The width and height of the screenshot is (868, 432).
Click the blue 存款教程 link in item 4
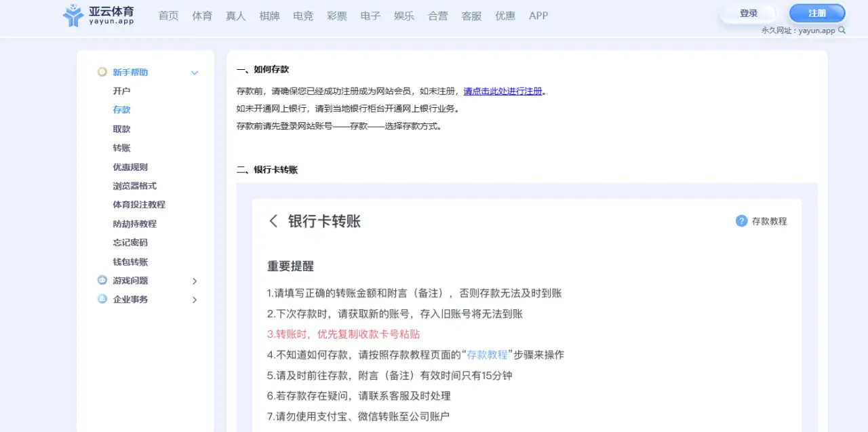pyautogui.click(x=487, y=355)
